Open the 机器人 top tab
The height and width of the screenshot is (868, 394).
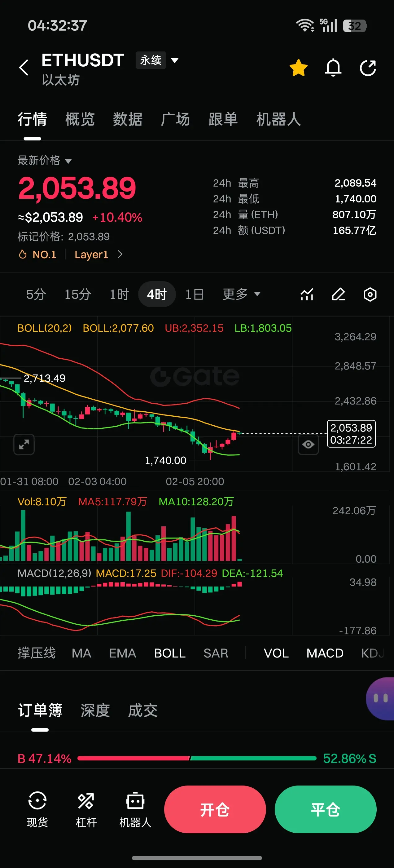(278, 119)
